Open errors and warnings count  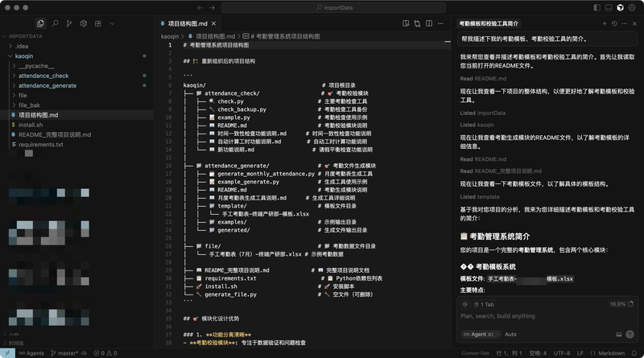click(105, 353)
